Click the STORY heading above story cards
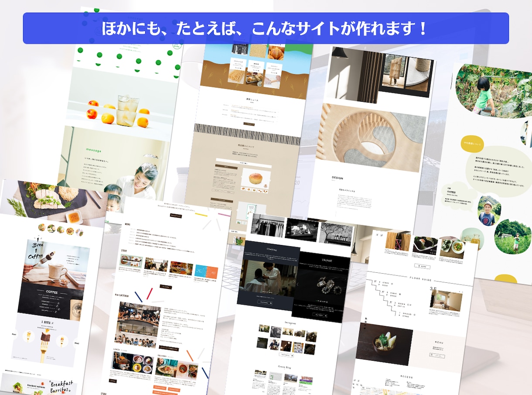 click(123, 251)
